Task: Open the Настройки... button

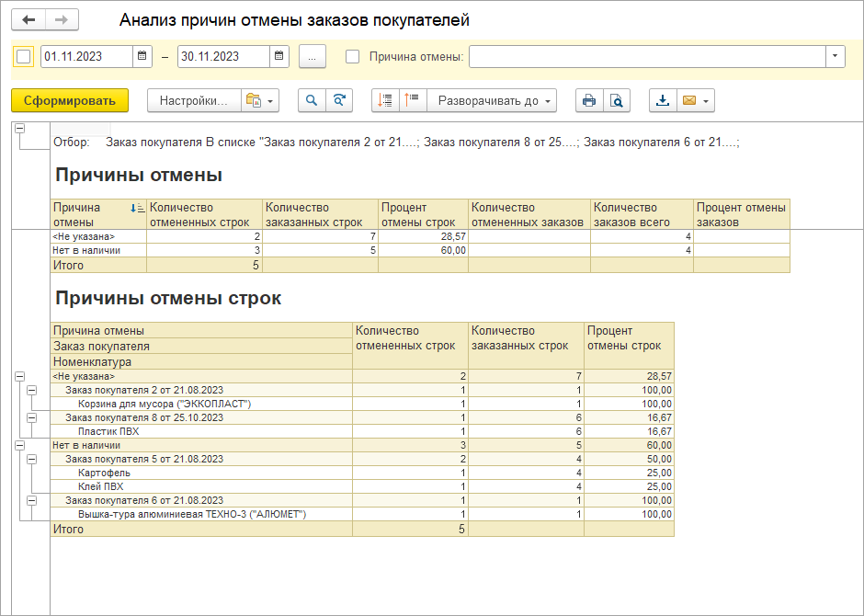Action: tap(193, 101)
